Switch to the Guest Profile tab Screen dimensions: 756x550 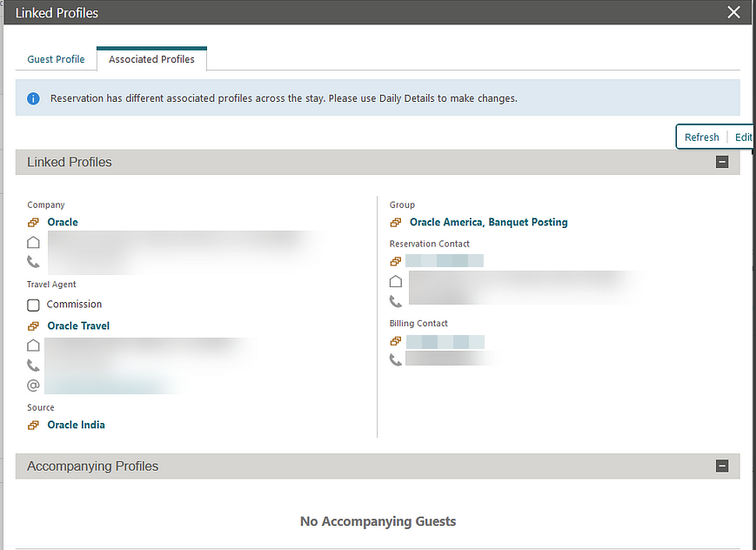(55, 58)
